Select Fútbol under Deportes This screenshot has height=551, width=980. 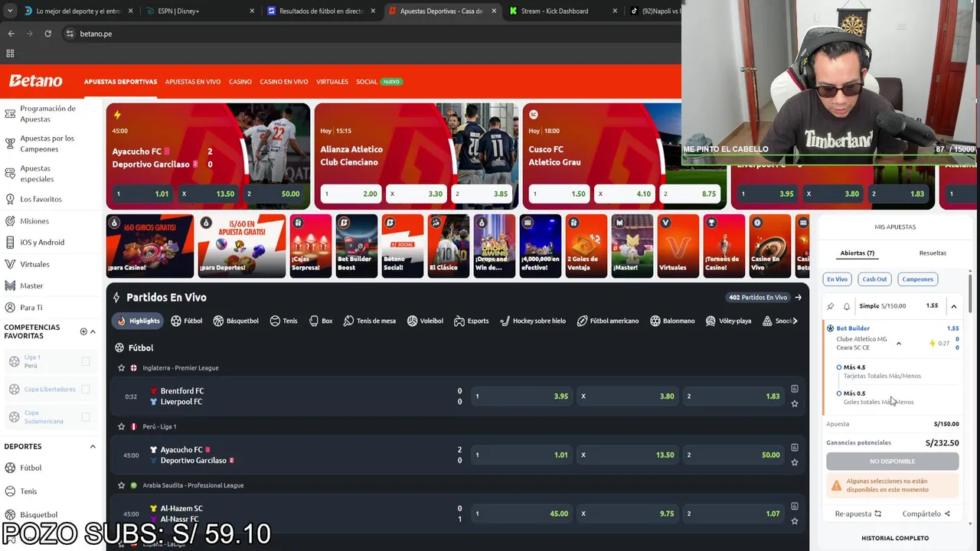point(31,468)
